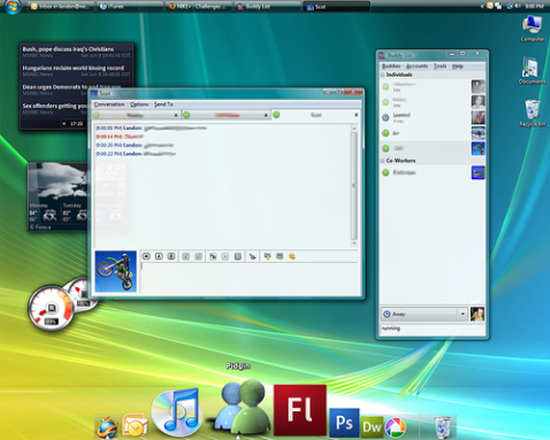Click the insert link icon
This screenshot has height=440, width=550.
267,256
